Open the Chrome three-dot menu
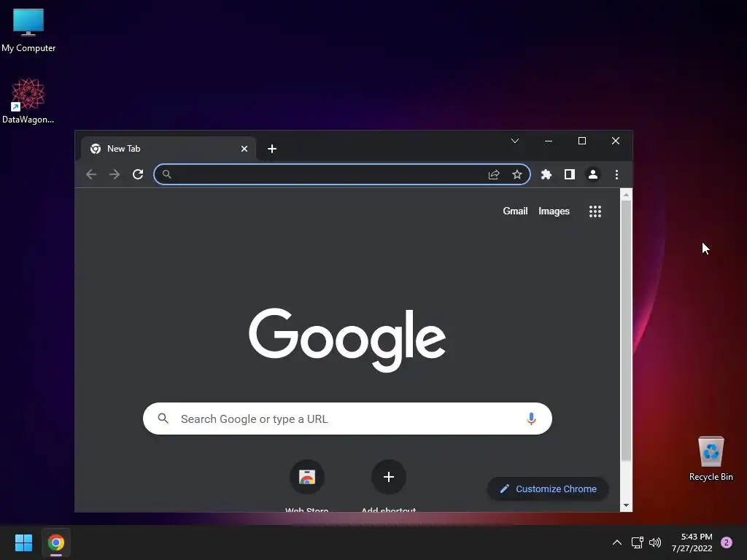Image resolution: width=747 pixels, height=560 pixels. 616,174
